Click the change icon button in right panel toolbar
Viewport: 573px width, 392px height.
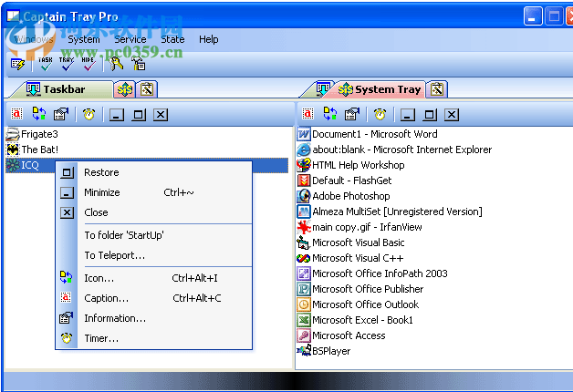pyautogui.click(x=329, y=114)
